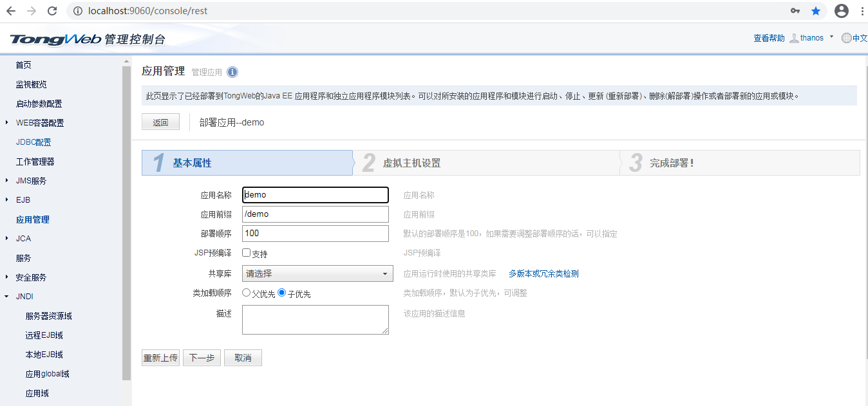Select the 子优先 radio button
Viewport: 868px width, 406px height.
click(x=281, y=293)
